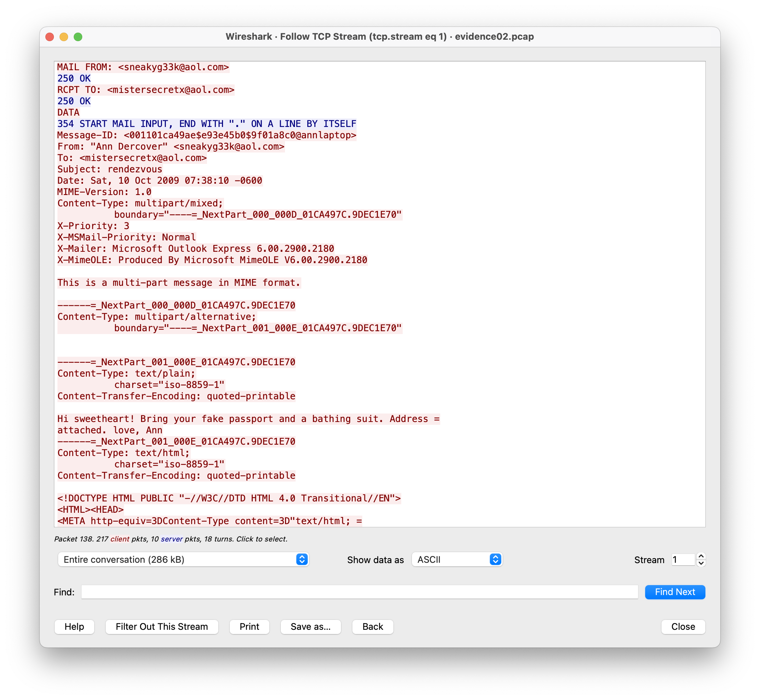This screenshot has height=700, width=760.
Task: Select the <HTML><HEAD> line
Action: click(x=90, y=510)
